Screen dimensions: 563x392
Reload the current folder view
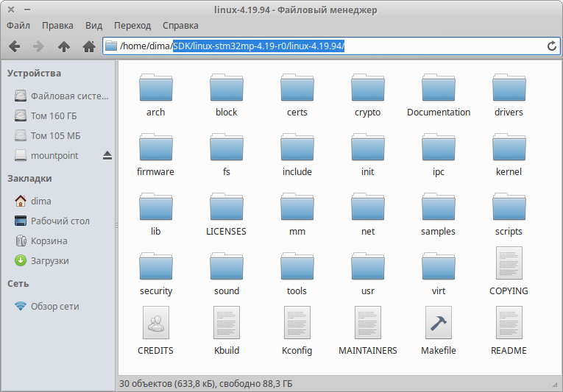[551, 46]
